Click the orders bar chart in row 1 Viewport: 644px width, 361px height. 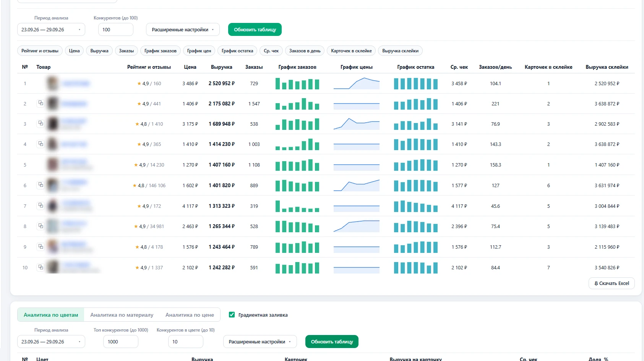coord(297,83)
